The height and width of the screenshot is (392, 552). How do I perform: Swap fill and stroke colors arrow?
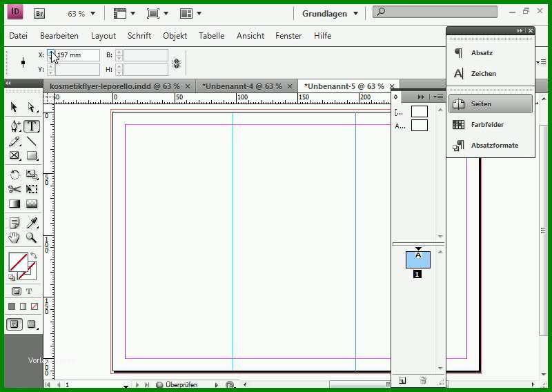tap(33, 255)
